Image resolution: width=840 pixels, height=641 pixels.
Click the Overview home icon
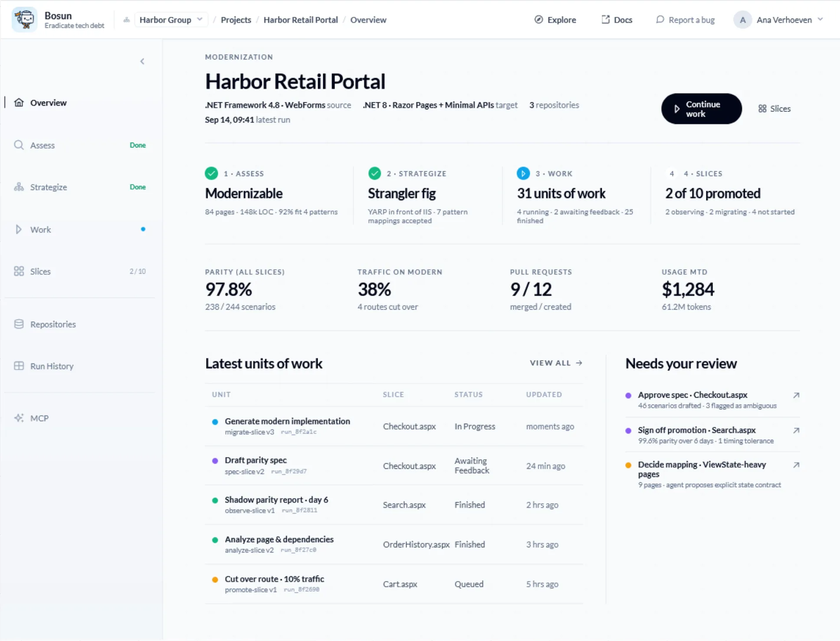19,103
